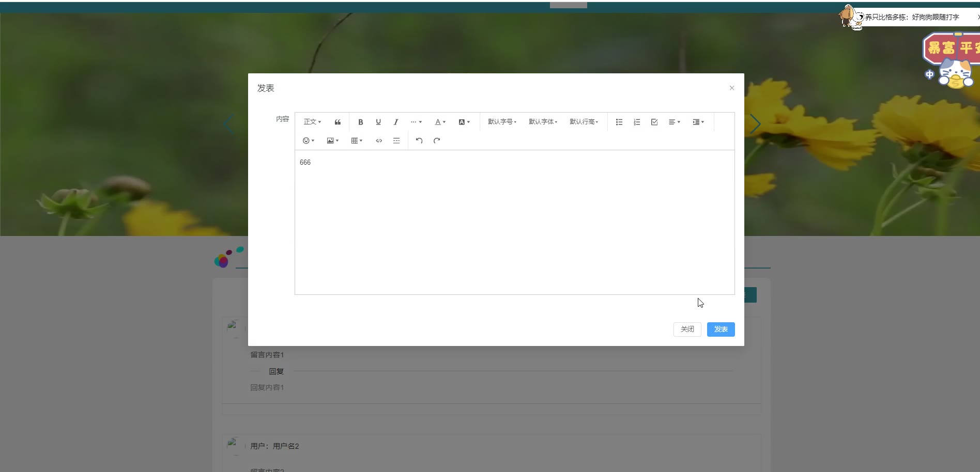Go to the next carousel slide
Screen dimensions: 980x472
[755, 124]
